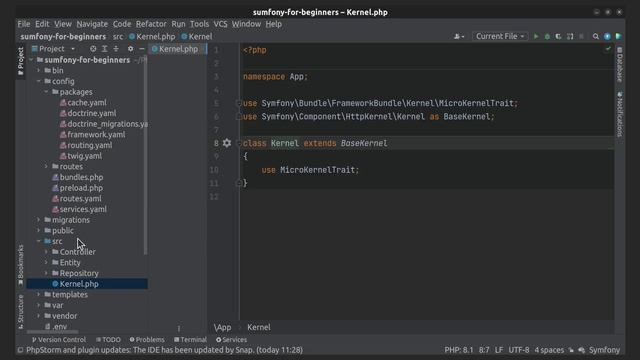
Task: Expand the Entity folder
Action: point(46,262)
